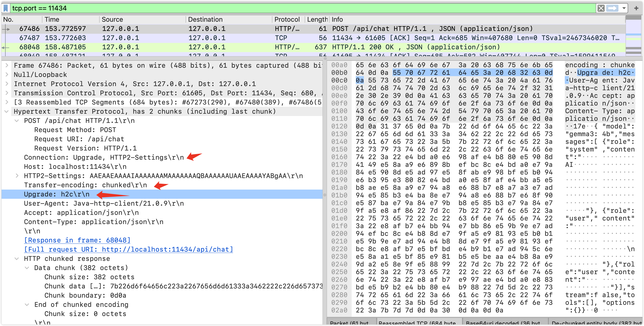
Task: Open the Response in frame 68048 link
Action: pos(77,240)
